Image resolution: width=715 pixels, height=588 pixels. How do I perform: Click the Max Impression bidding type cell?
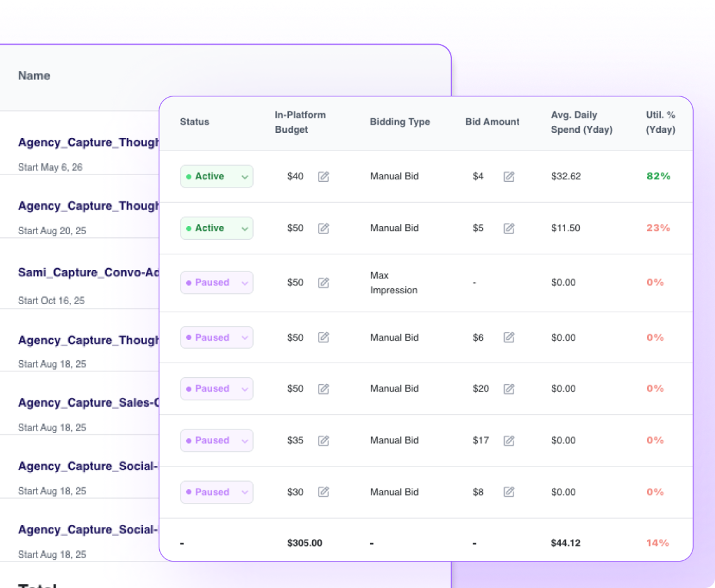(x=393, y=283)
